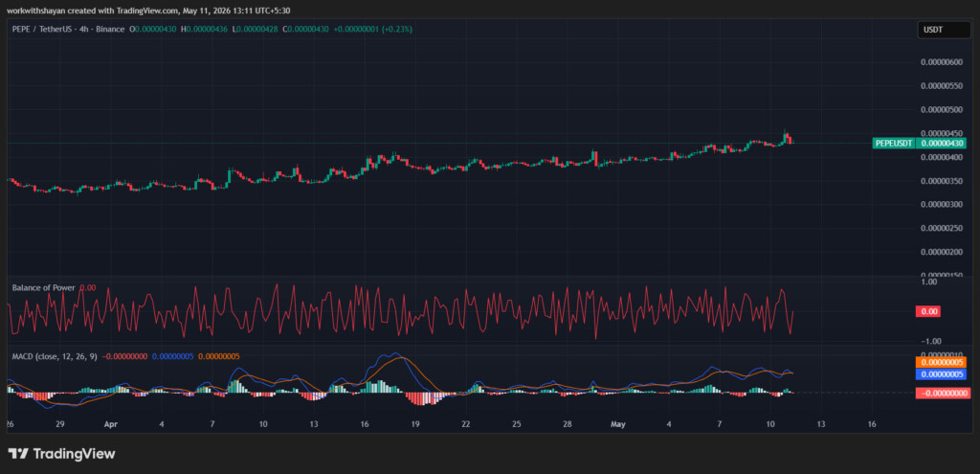Click the 0.00000450 price scale label
This screenshot has height=474, width=980.
click(942, 132)
